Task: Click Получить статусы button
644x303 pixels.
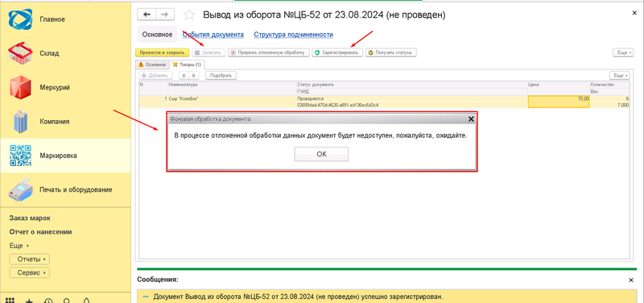Action: click(x=391, y=52)
